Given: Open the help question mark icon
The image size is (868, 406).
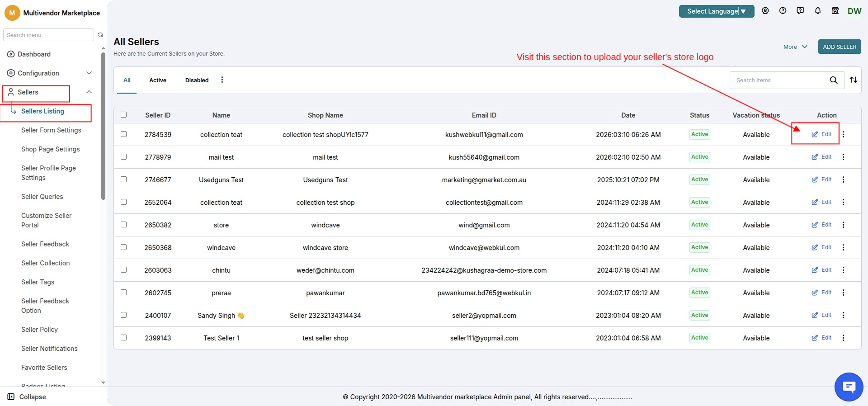Looking at the screenshot, I should 783,11.
